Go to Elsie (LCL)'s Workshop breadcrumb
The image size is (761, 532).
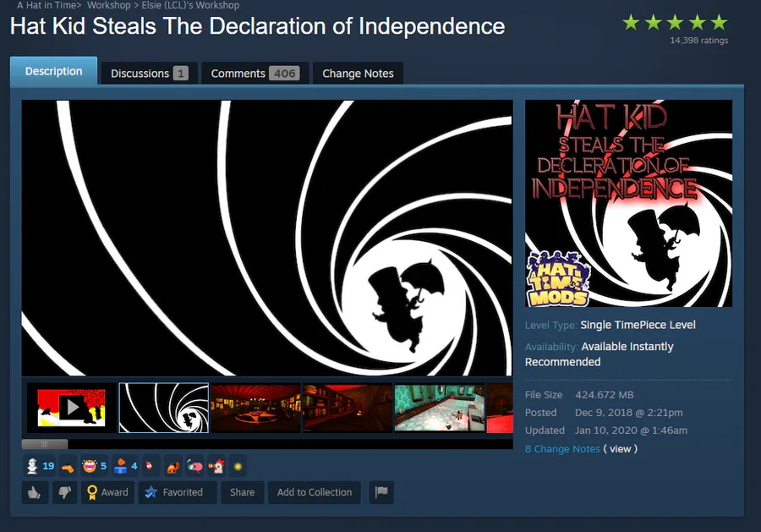(x=190, y=5)
